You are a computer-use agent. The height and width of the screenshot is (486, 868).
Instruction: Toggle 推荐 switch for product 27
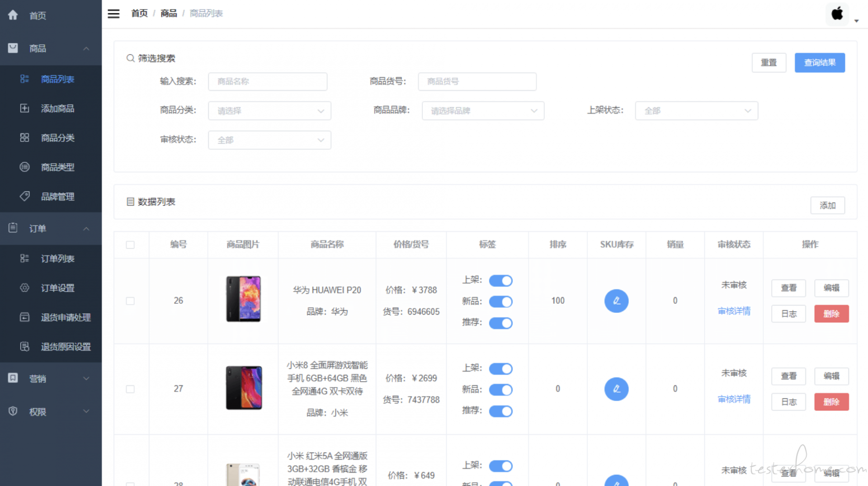pos(500,411)
